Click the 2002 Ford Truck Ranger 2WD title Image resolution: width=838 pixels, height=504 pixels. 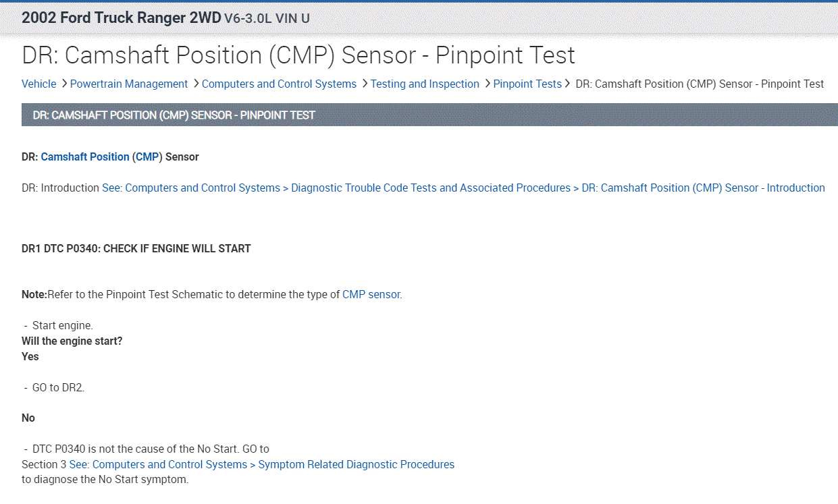[x=121, y=18]
